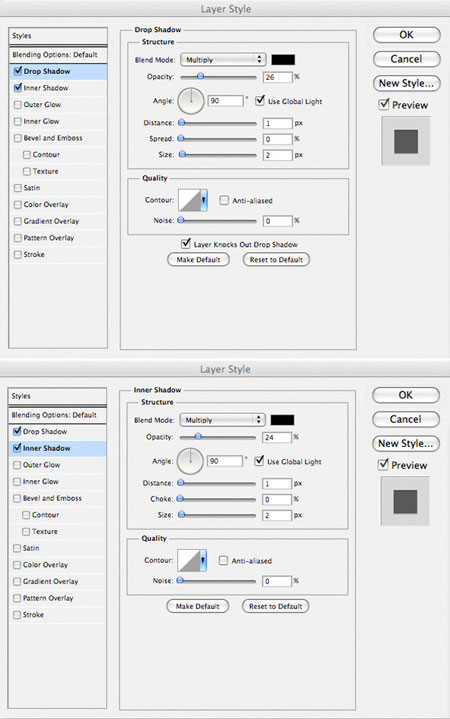This screenshot has height=719, width=450.
Task: Select Blending Options: Default in lower dialog
Action: [57, 415]
